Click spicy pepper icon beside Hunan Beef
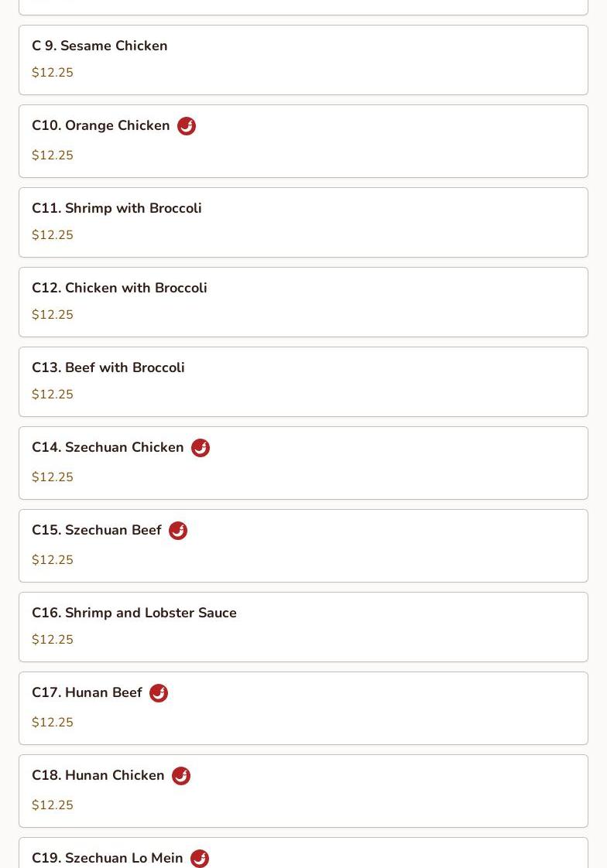The height and width of the screenshot is (868, 607). pyautogui.click(x=159, y=693)
